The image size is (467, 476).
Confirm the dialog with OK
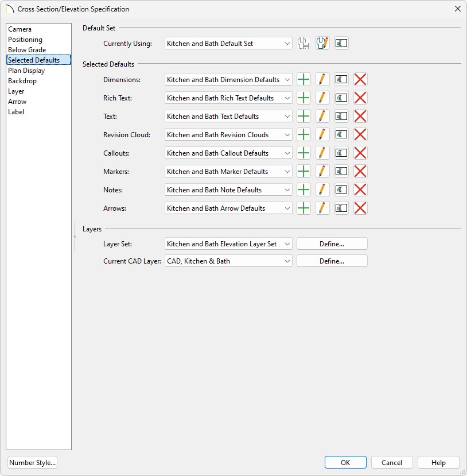tap(345, 462)
